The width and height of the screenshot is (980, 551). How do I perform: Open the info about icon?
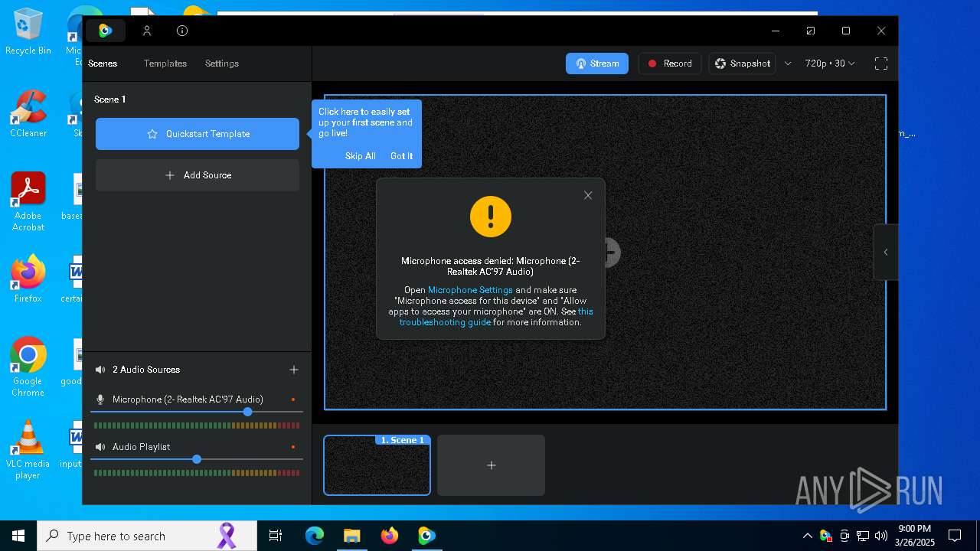coord(182,31)
